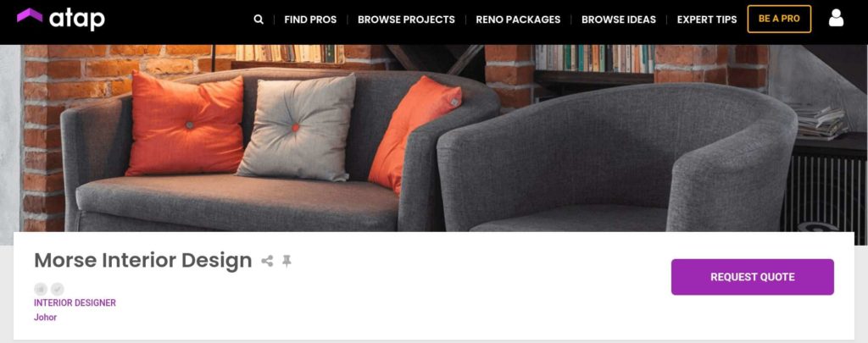Image resolution: width=868 pixels, height=343 pixels.
Task: Share Morse Interior Design via share icon
Action: pos(267,261)
